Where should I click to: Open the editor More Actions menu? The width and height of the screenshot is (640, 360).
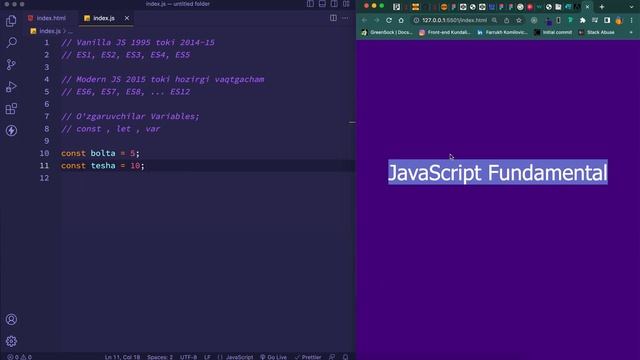tap(345, 18)
